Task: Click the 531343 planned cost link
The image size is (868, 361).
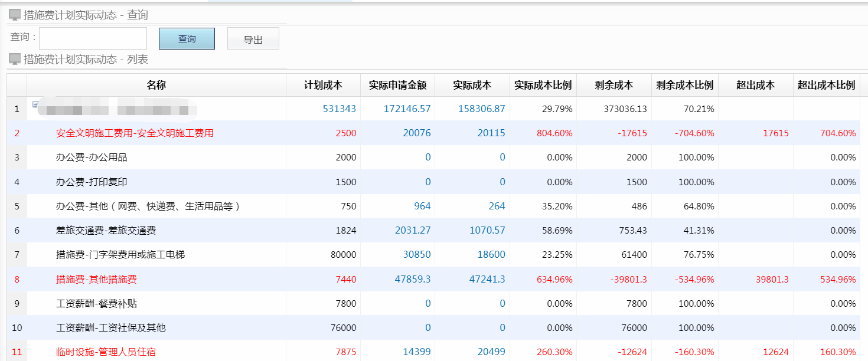Action: click(x=340, y=109)
